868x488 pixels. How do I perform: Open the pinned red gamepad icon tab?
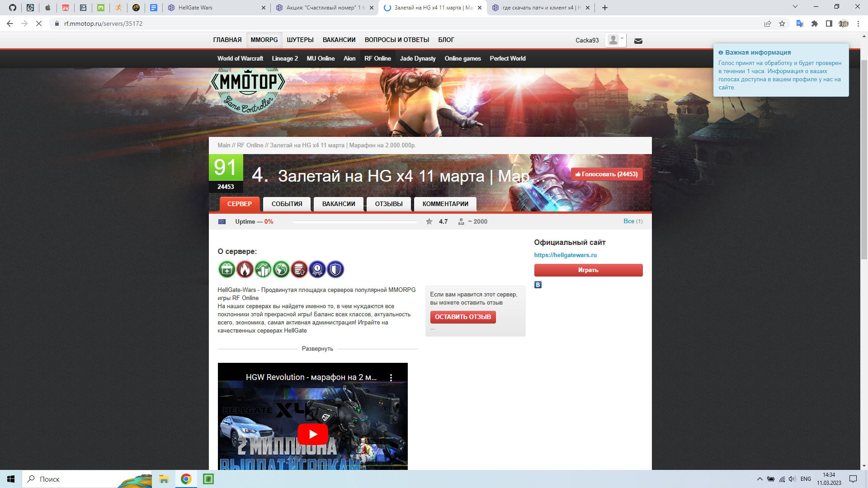[66, 8]
